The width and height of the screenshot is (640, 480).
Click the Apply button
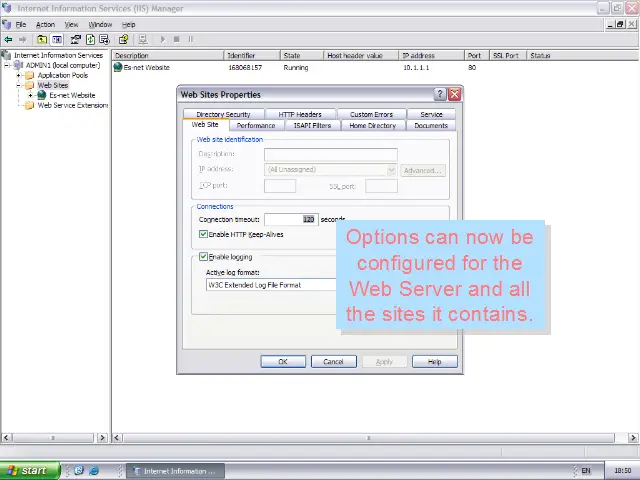[x=384, y=362]
